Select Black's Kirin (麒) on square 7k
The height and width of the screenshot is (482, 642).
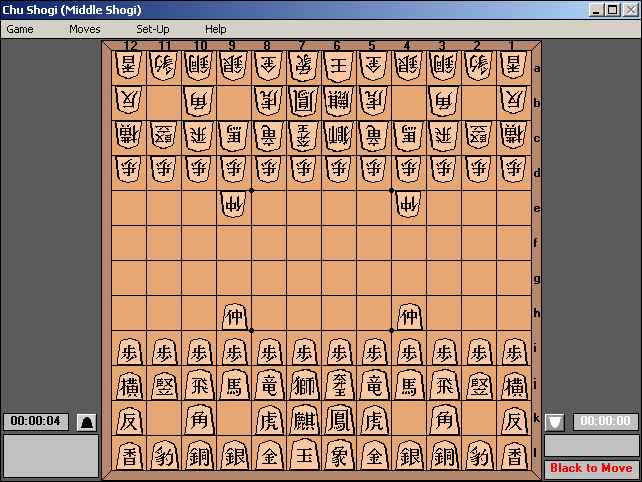point(304,421)
